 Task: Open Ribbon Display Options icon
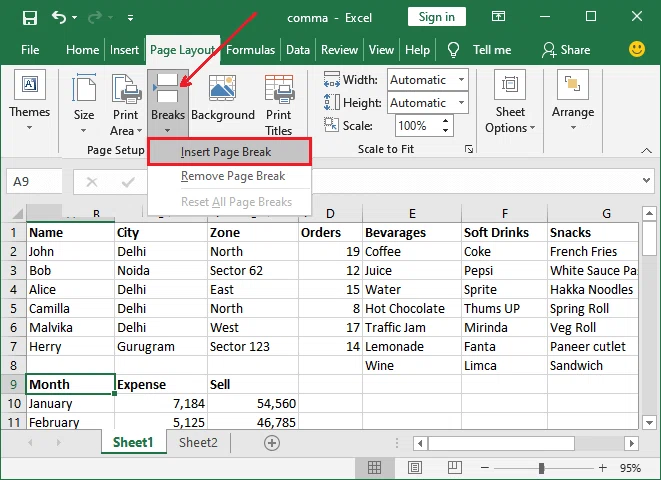(498, 16)
